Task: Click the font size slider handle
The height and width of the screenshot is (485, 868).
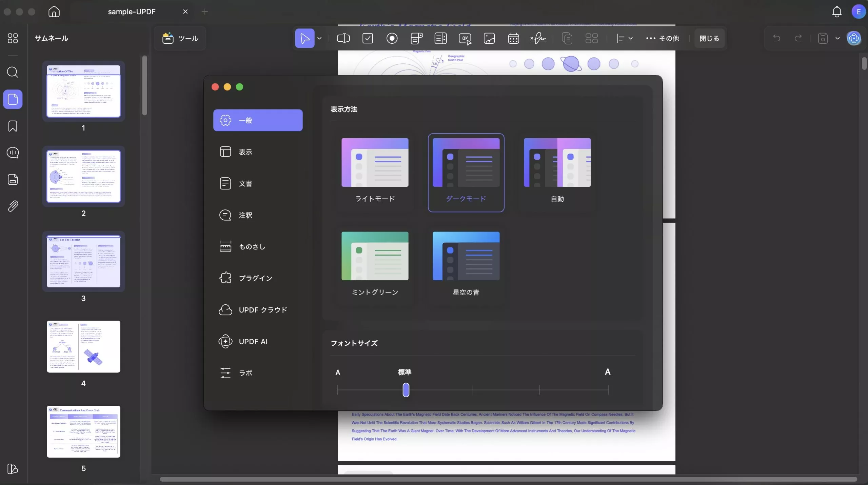Action: (x=406, y=390)
